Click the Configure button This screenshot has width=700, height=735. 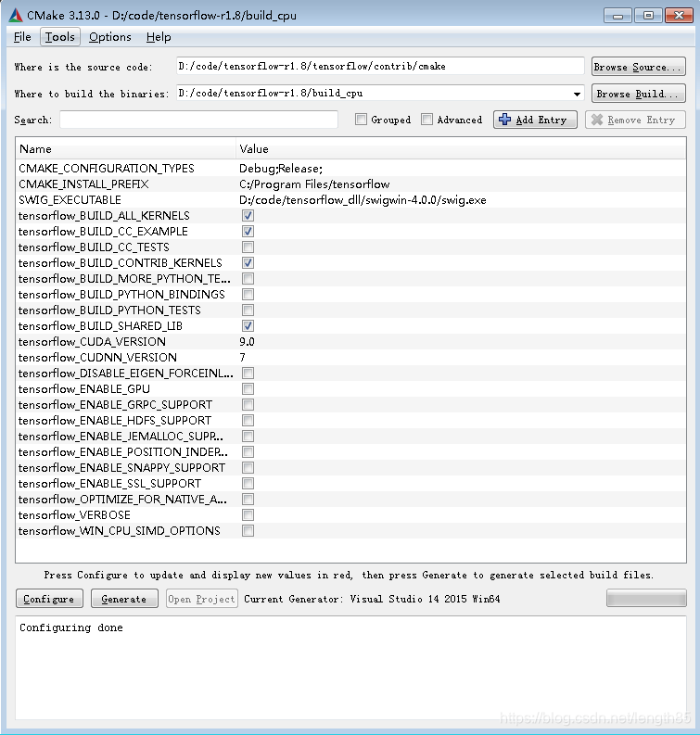[x=49, y=599]
